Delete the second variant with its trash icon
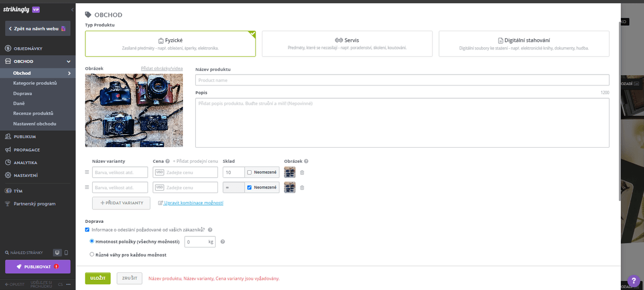The height and width of the screenshot is (290, 644). point(302,187)
